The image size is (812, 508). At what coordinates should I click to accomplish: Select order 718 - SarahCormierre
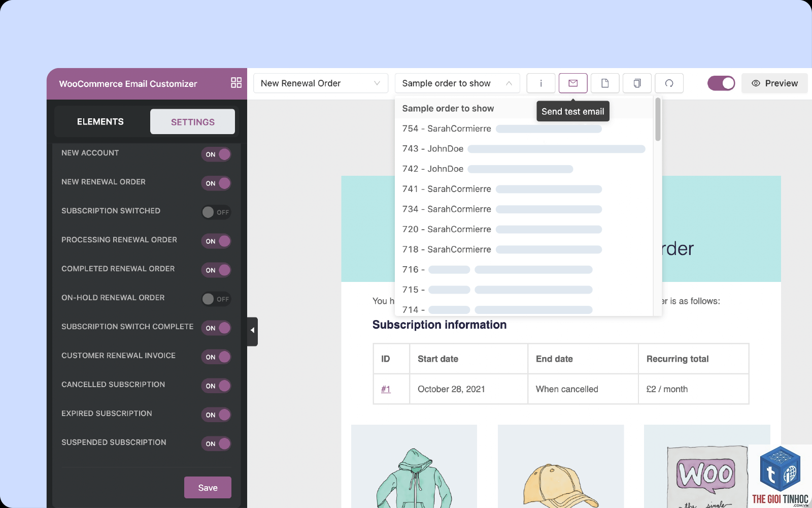524,249
